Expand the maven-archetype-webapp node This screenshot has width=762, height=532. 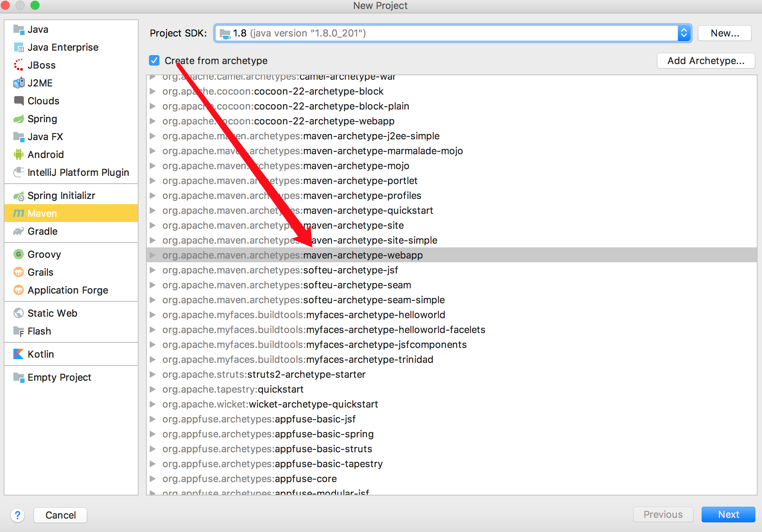pos(152,255)
